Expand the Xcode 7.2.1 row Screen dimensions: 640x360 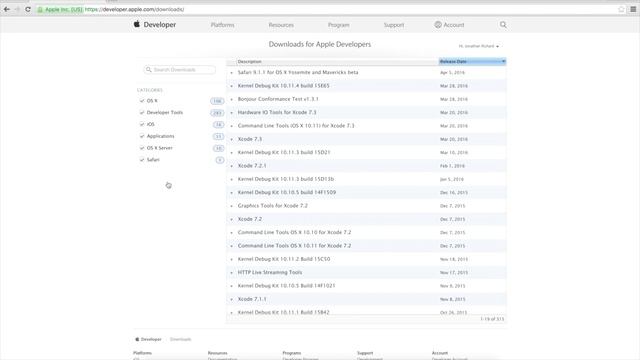coord(231,166)
